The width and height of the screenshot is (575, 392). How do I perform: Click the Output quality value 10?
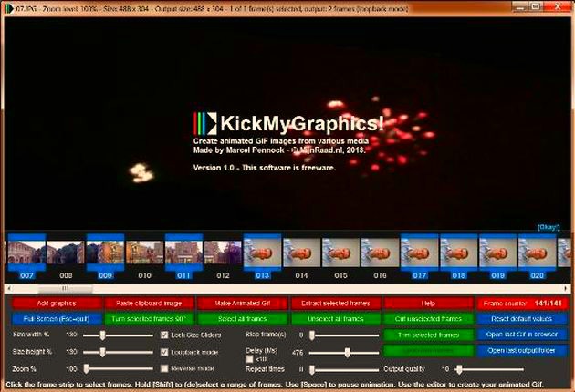pyautogui.click(x=445, y=369)
